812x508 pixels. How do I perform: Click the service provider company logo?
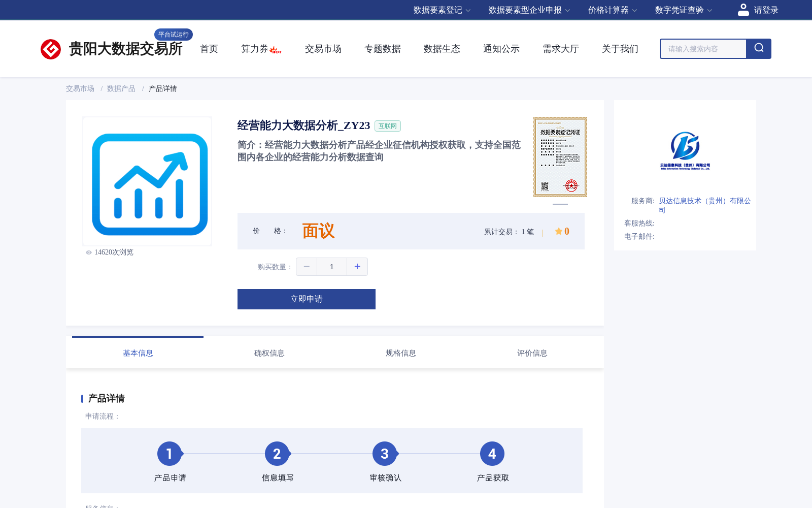(685, 151)
